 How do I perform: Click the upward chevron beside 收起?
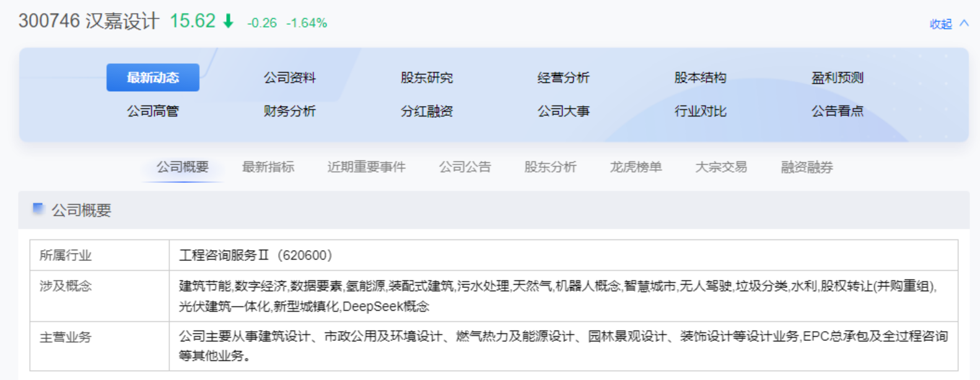[x=964, y=23]
